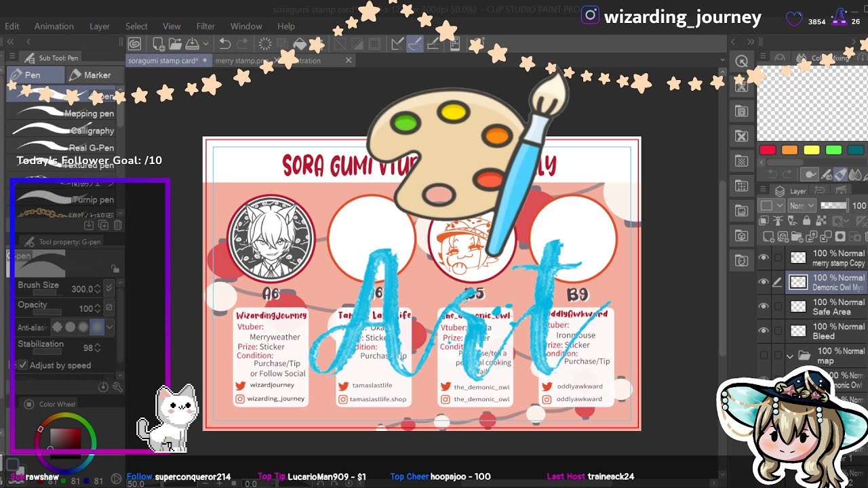Collapse the map layer folder
868x488 pixels.
[789, 355]
